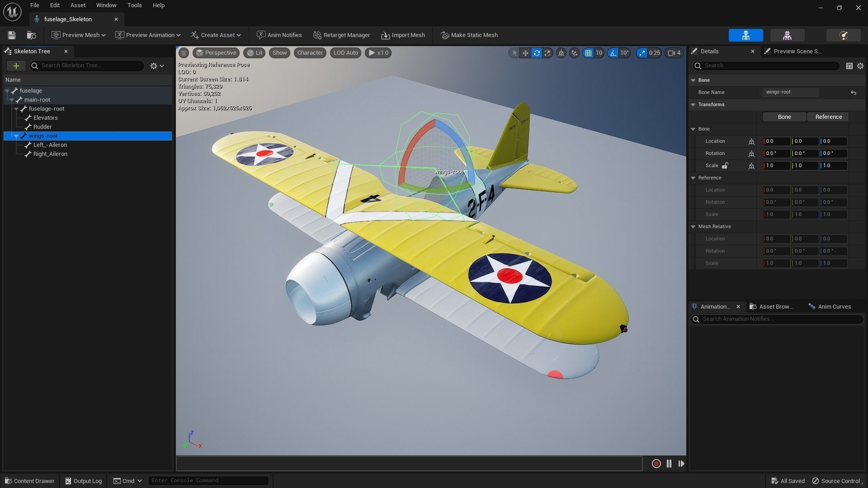The image size is (868, 488).
Task: Click the Search Skeleton Tree field
Action: click(87, 66)
